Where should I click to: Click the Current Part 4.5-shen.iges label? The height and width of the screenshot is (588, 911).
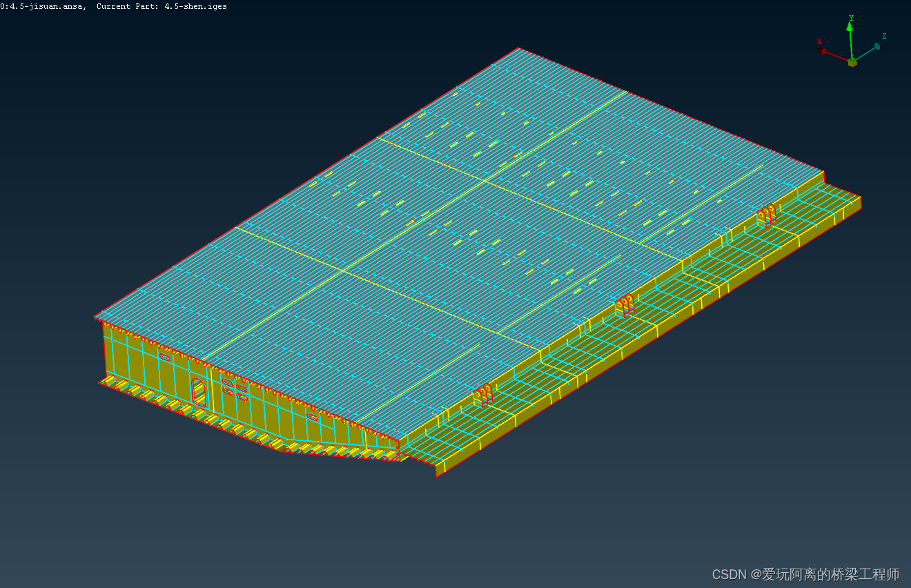[161, 6]
